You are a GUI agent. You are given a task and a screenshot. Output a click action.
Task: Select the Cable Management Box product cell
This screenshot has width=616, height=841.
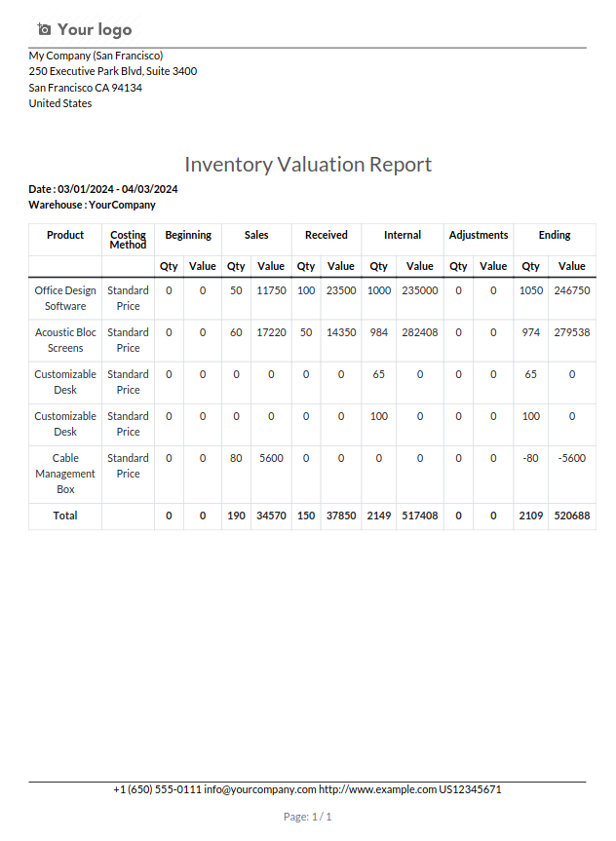[x=65, y=474]
